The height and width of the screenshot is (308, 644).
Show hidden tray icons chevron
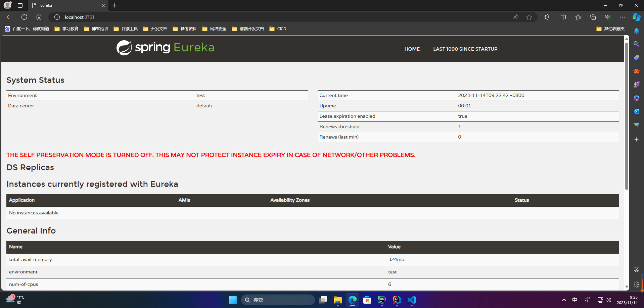(x=564, y=300)
